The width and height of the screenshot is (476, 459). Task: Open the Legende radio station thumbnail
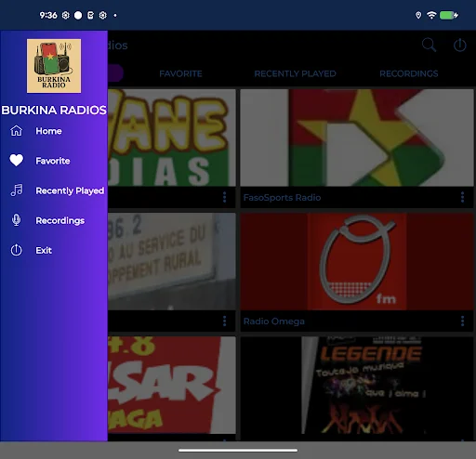point(357,385)
